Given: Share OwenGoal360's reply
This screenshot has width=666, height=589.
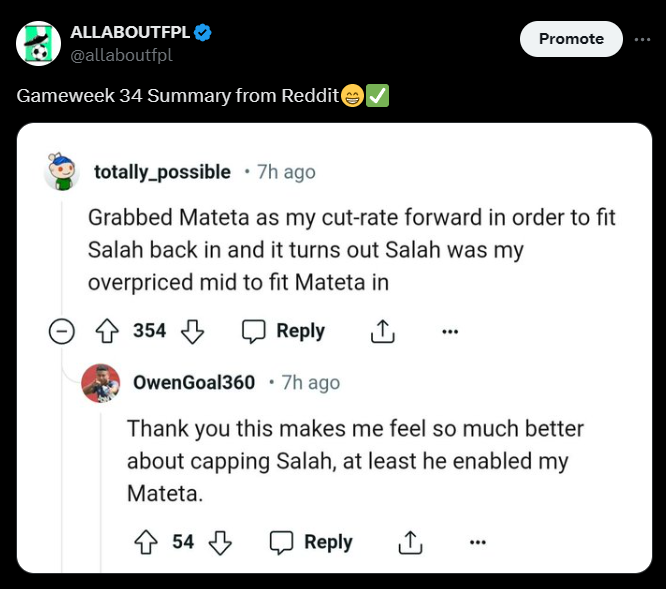Looking at the screenshot, I should pyautogui.click(x=409, y=542).
